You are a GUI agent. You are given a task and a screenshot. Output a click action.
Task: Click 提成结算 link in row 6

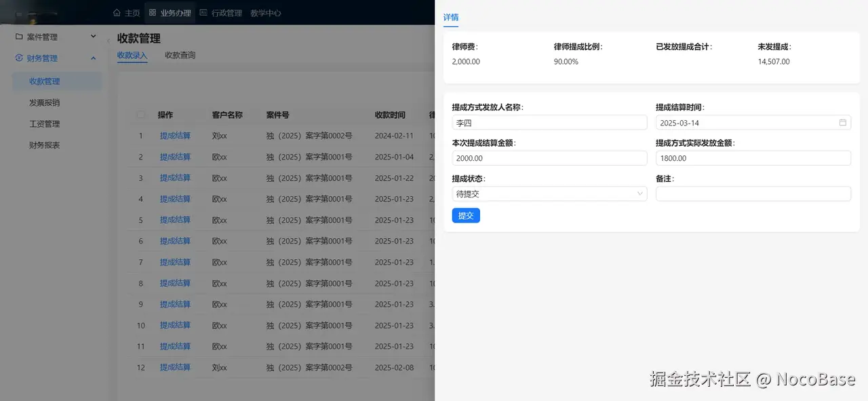pos(175,241)
